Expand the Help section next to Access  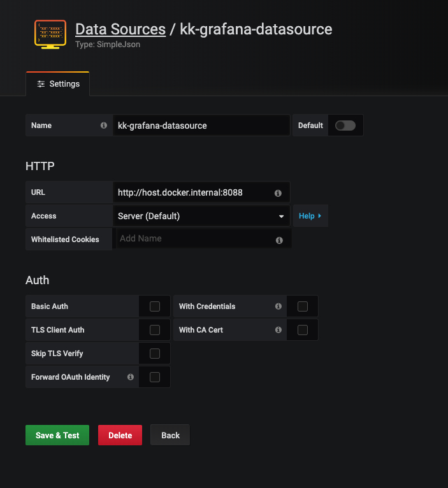310,216
